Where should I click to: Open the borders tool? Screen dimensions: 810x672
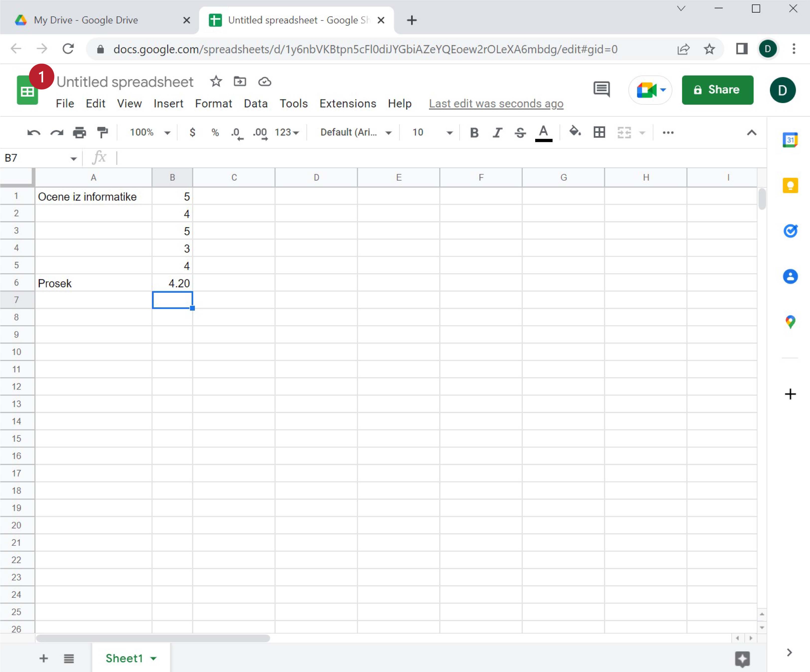(x=599, y=133)
